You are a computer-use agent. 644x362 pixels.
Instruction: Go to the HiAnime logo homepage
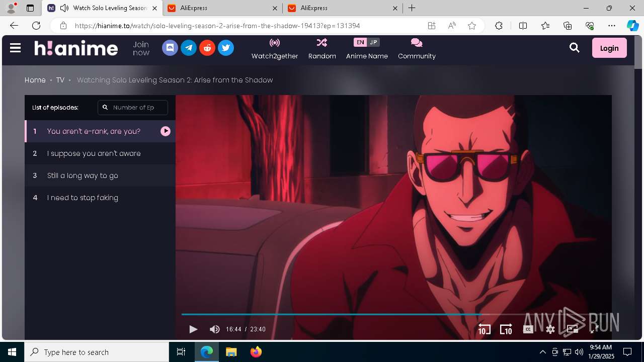tap(76, 48)
